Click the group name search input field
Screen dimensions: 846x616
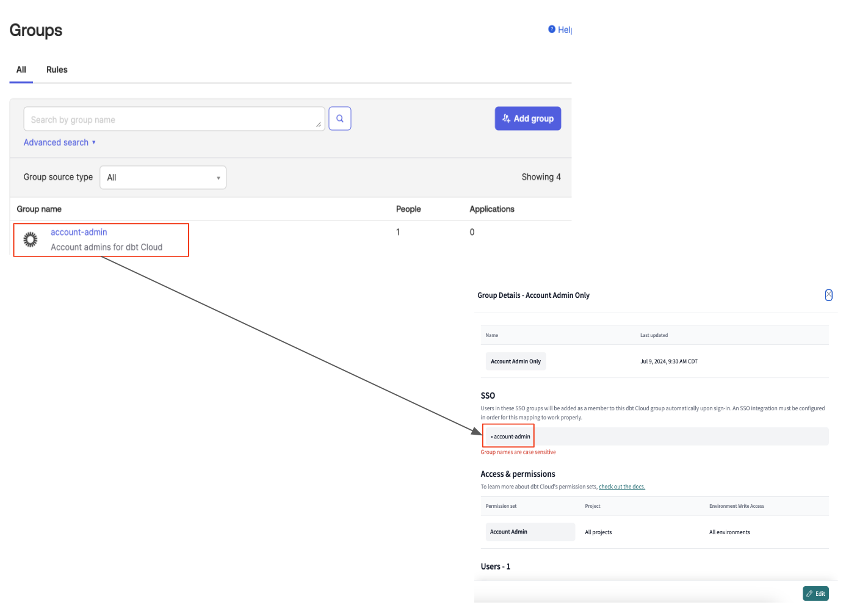[174, 118]
